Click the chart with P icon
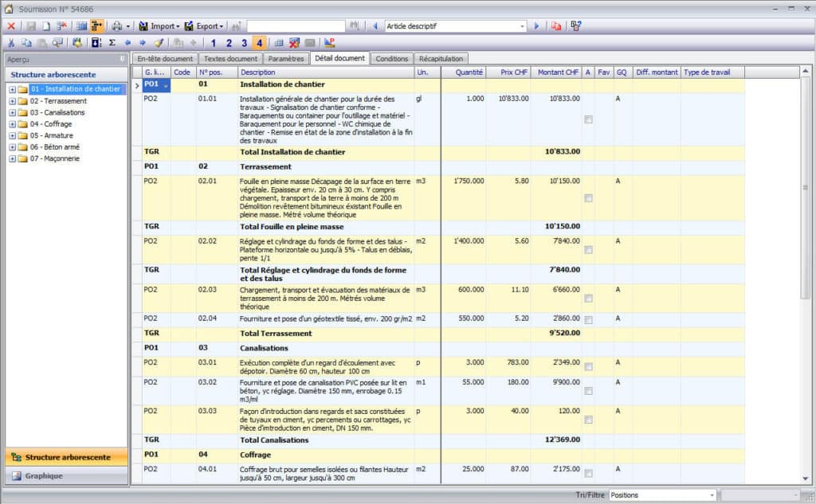Image resolution: width=816 pixels, height=504 pixels. coord(329,43)
